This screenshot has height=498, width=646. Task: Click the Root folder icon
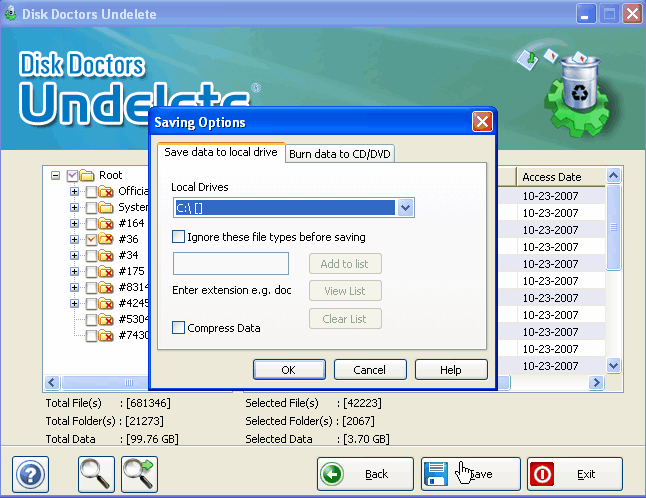coord(87,175)
